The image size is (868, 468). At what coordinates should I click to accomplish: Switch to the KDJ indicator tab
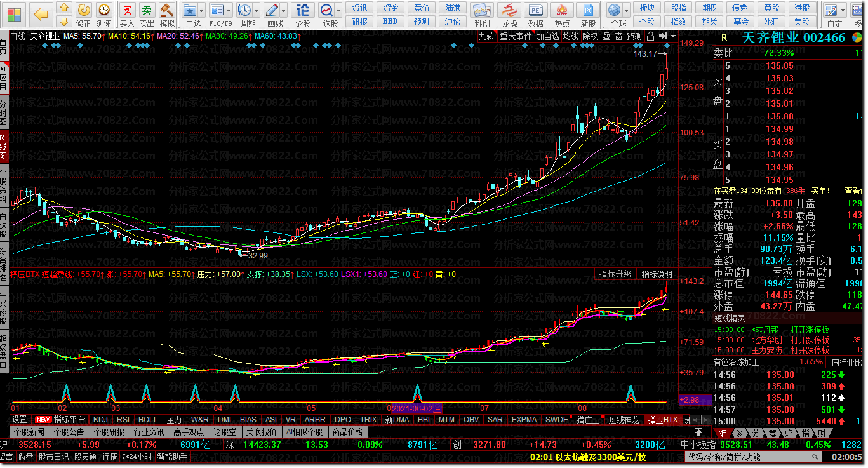pyautogui.click(x=100, y=420)
